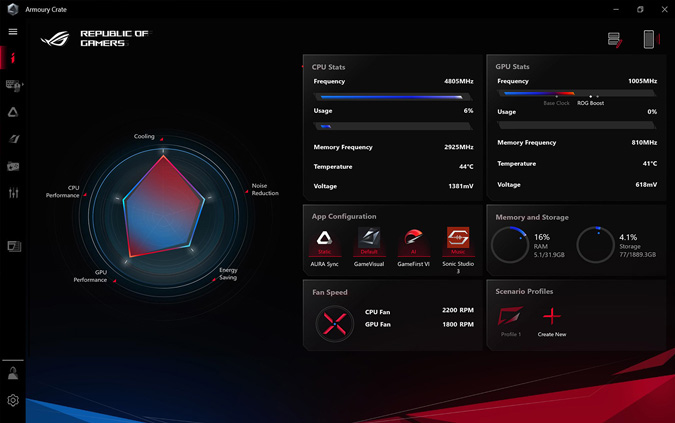Click the 44°C CPU temperature value

466,167
